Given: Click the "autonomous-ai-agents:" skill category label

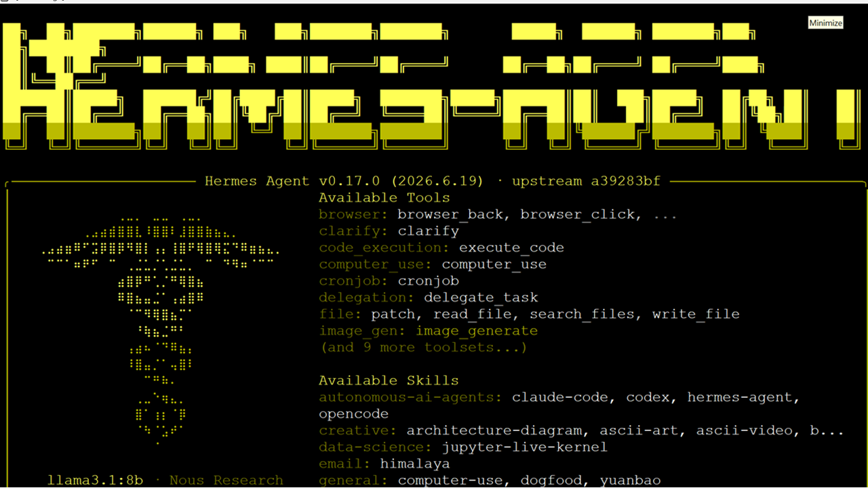Looking at the screenshot, I should tap(411, 397).
